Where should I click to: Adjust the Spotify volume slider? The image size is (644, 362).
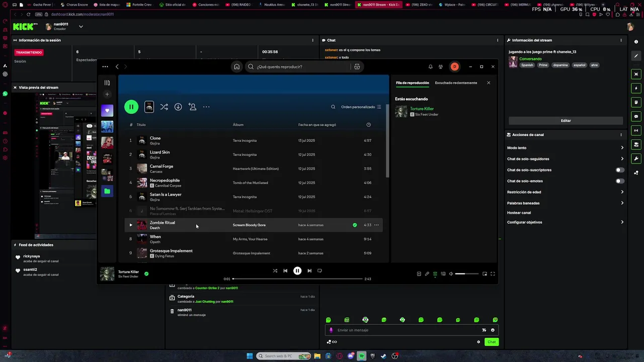tap(467, 274)
